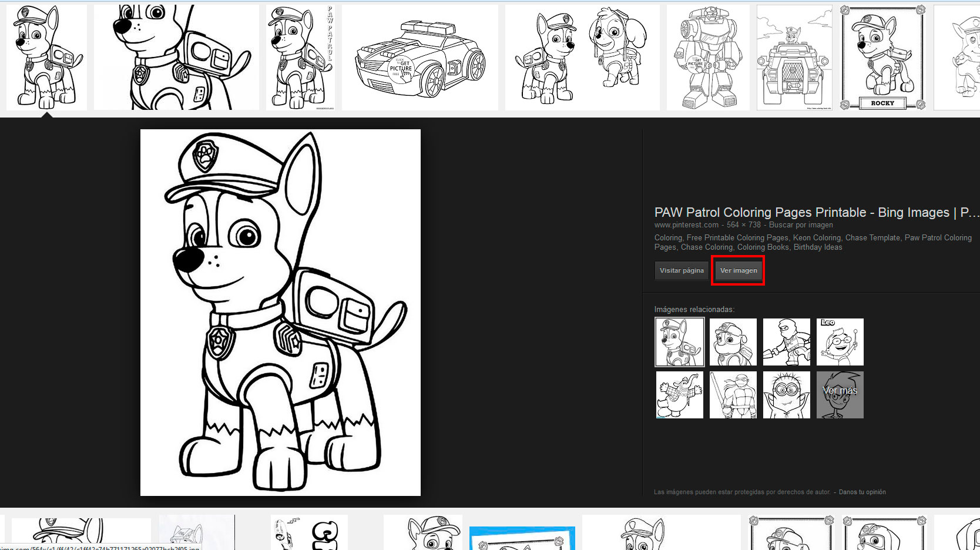The height and width of the screenshot is (550, 980).
Task: Select the first Chase thumbnail in top row
Action: 46,58
